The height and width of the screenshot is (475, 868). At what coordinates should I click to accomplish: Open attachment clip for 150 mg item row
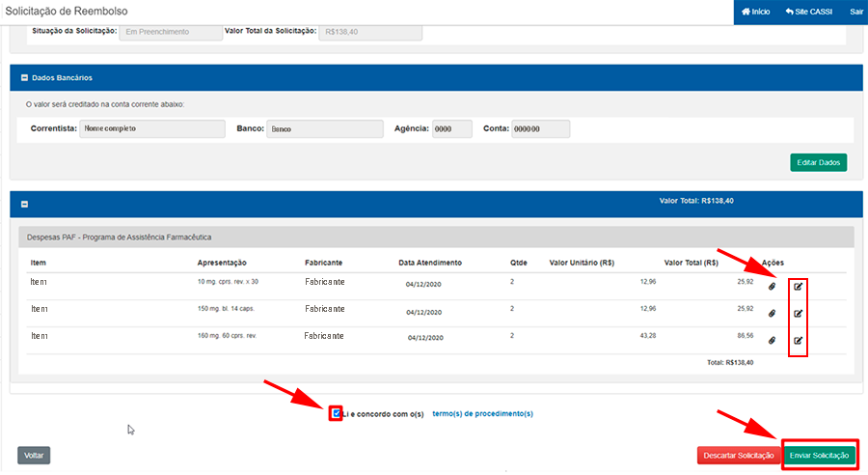tap(772, 314)
